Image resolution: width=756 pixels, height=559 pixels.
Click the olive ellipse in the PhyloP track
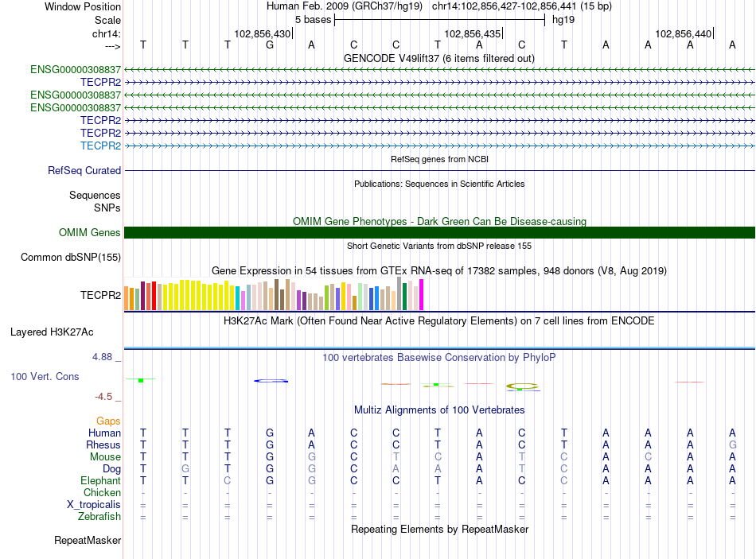[x=522, y=386]
